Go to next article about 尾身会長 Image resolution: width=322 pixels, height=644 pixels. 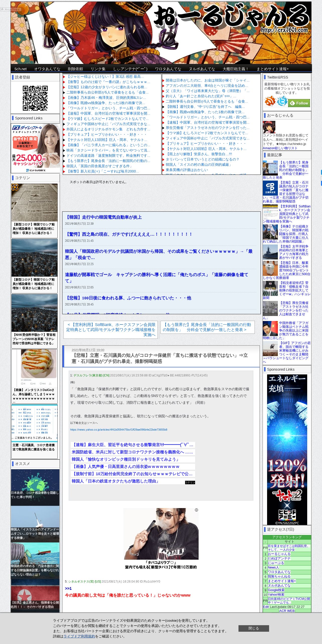(x=207, y=327)
